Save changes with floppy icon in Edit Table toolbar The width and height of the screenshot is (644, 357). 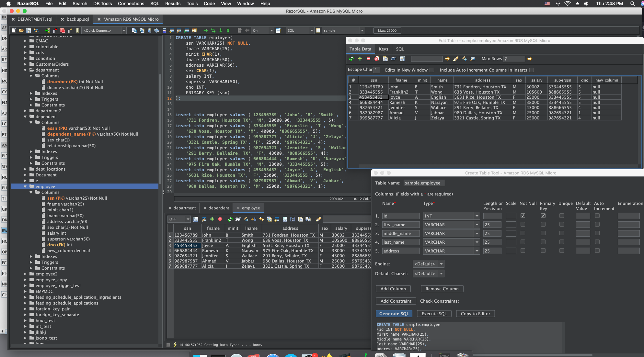tap(402, 59)
